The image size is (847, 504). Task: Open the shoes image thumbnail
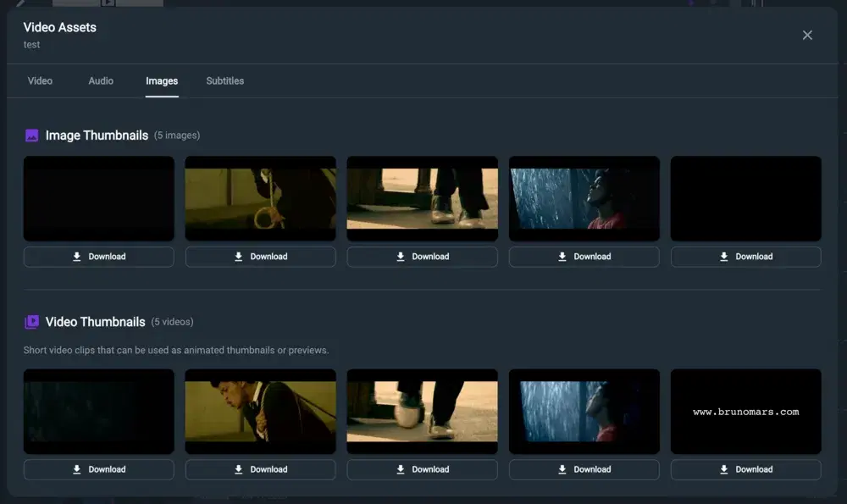422,199
